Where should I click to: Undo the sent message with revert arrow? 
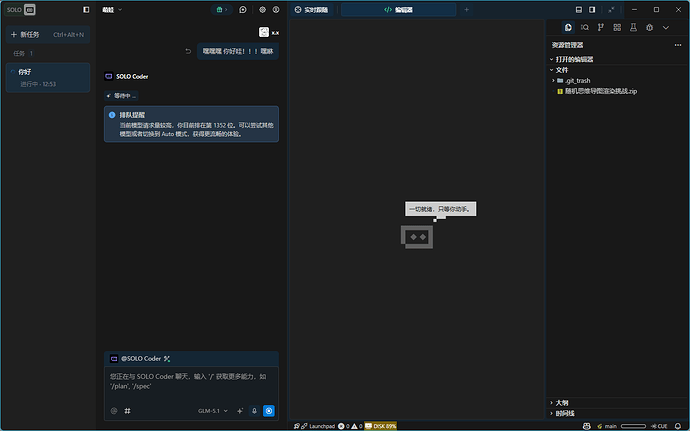pos(188,51)
